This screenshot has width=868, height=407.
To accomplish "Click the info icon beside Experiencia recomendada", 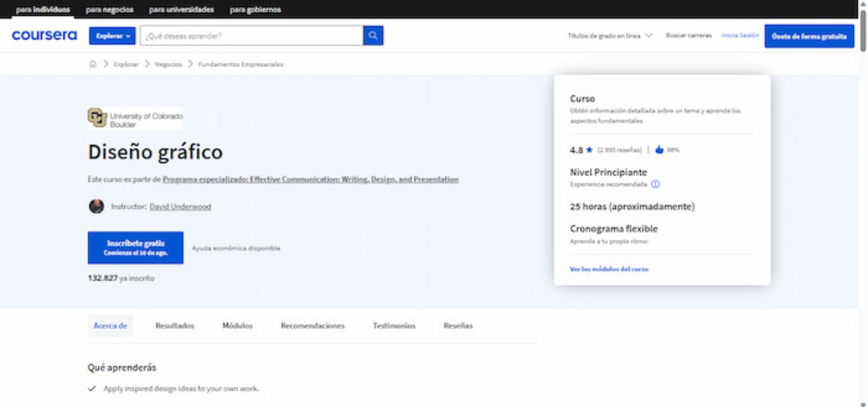I will (x=655, y=184).
